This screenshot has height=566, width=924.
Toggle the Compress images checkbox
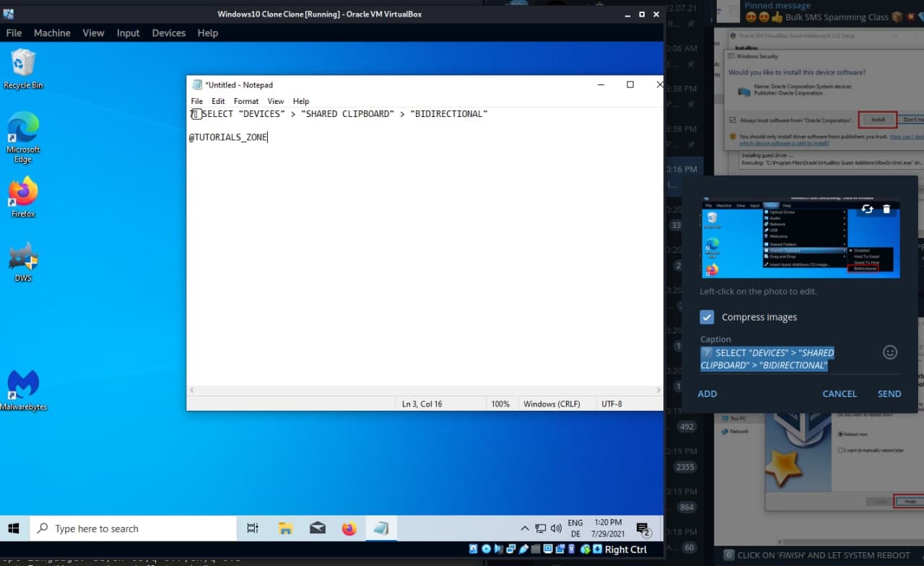point(707,317)
